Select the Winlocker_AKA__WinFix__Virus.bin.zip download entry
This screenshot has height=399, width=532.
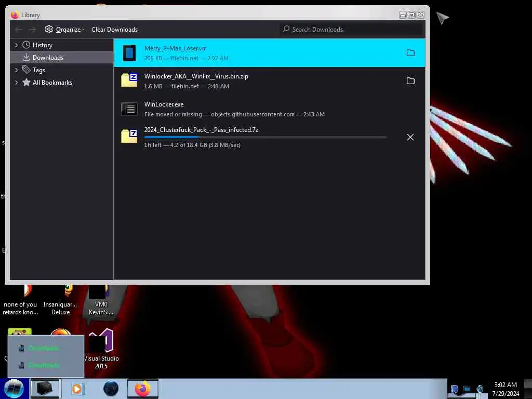point(270,81)
